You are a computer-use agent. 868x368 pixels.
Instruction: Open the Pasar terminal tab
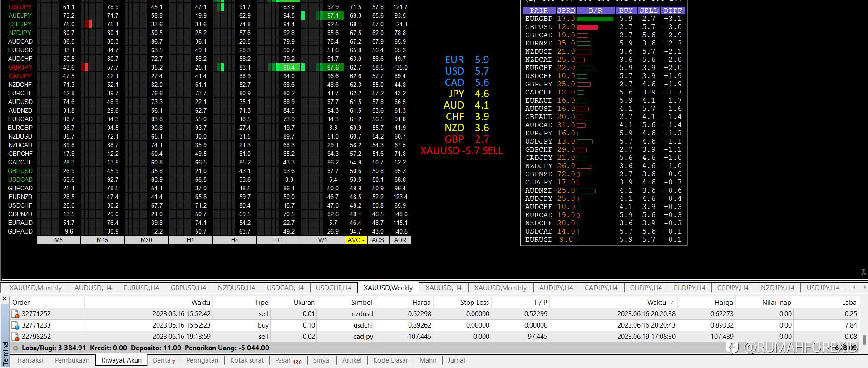tap(288, 360)
